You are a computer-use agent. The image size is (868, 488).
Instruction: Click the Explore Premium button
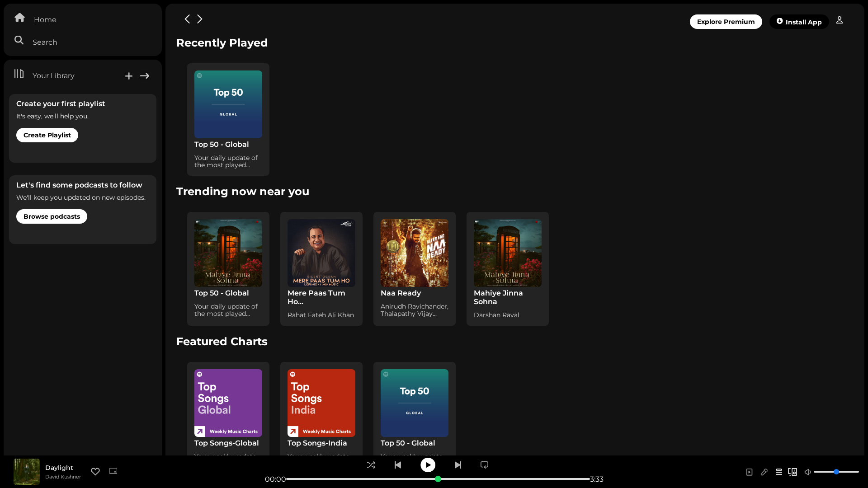point(726,22)
